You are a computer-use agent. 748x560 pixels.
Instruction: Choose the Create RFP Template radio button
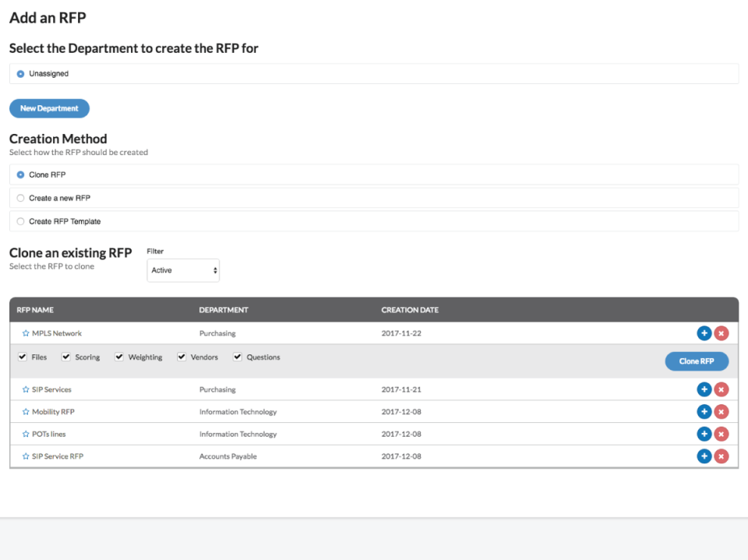click(x=21, y=221)
